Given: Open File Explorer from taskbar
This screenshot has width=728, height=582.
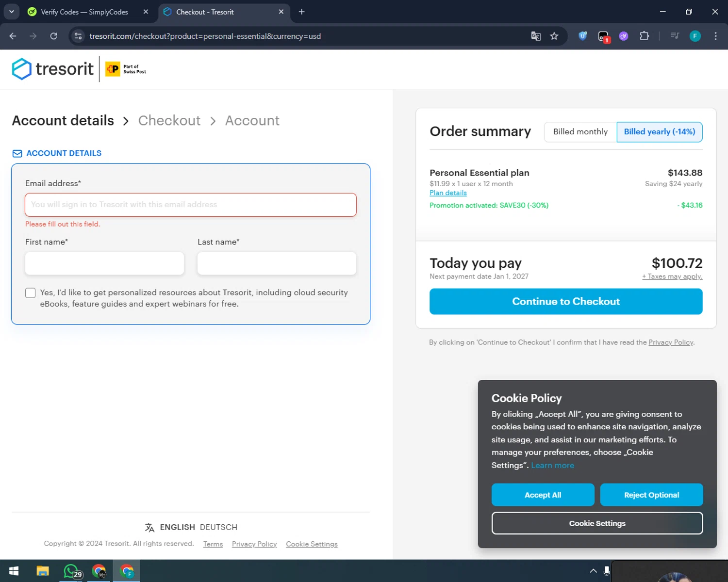Looking at the screenshot, I should point(43,571).
